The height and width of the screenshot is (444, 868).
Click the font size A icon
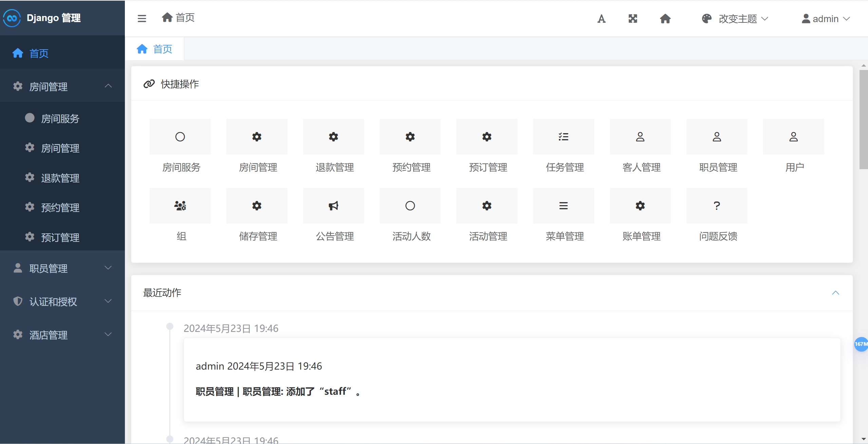pos(601,19)
